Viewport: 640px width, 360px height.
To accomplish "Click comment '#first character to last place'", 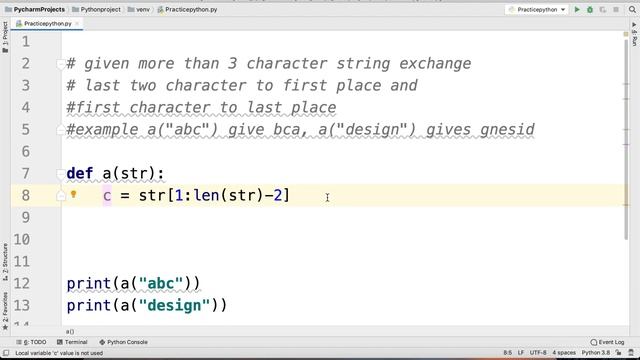I will click(x=201, y=108).
